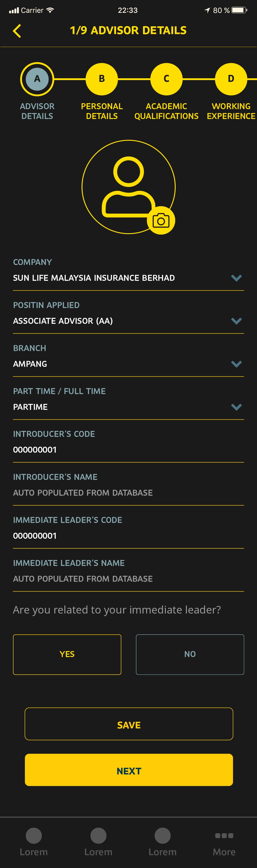Open the Position Applied dropdown

tap(236, 321)
